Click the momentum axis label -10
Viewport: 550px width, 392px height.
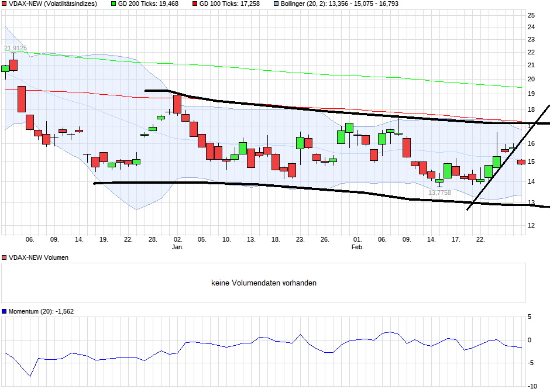tap(533, 386)
